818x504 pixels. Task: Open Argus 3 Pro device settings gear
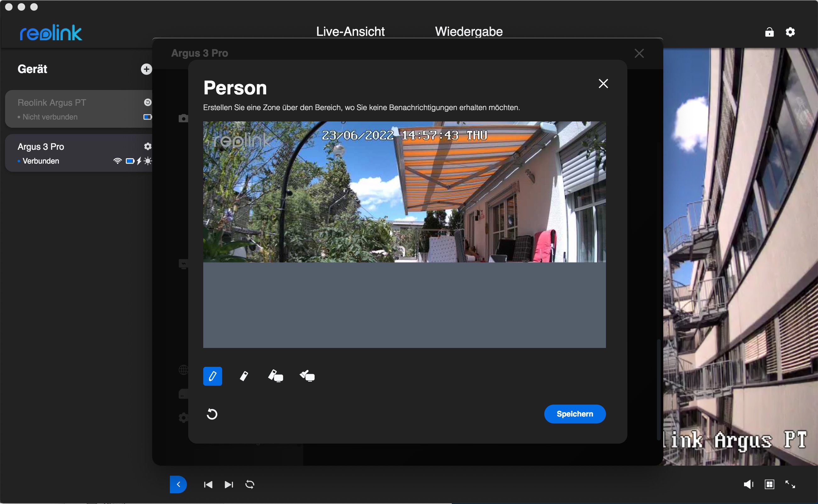tap(147, 146)
